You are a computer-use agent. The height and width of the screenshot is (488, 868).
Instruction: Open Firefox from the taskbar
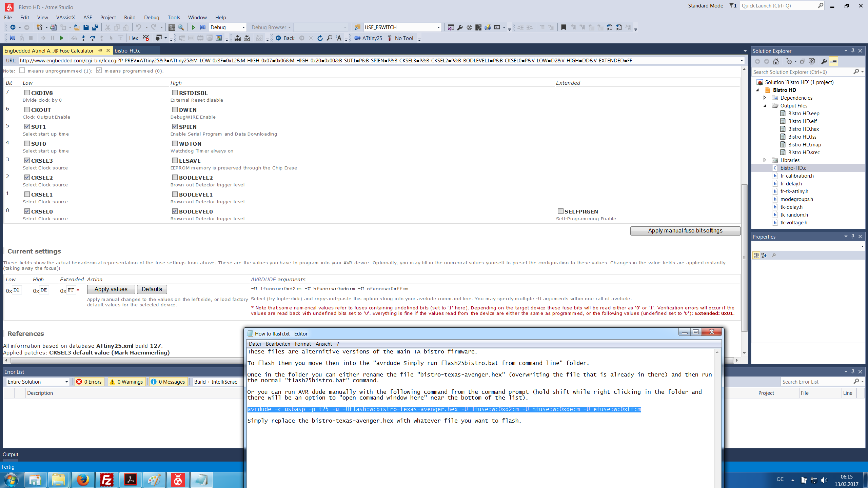(x=83, y=480)
